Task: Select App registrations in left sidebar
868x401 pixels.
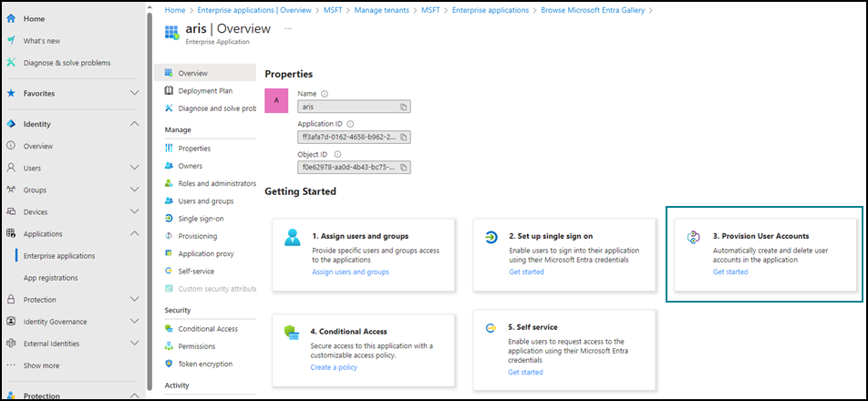Action: [50, 278]
